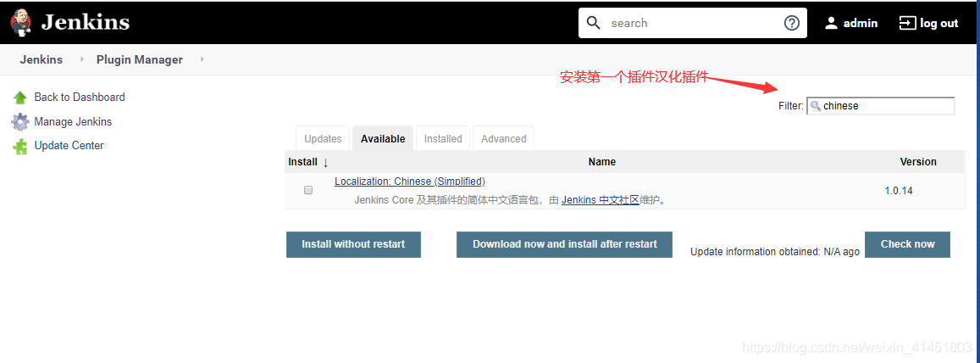This screenshot has width=980, height=363.
Task: Click the admin user person icon
Action: (x=831, y=23)
